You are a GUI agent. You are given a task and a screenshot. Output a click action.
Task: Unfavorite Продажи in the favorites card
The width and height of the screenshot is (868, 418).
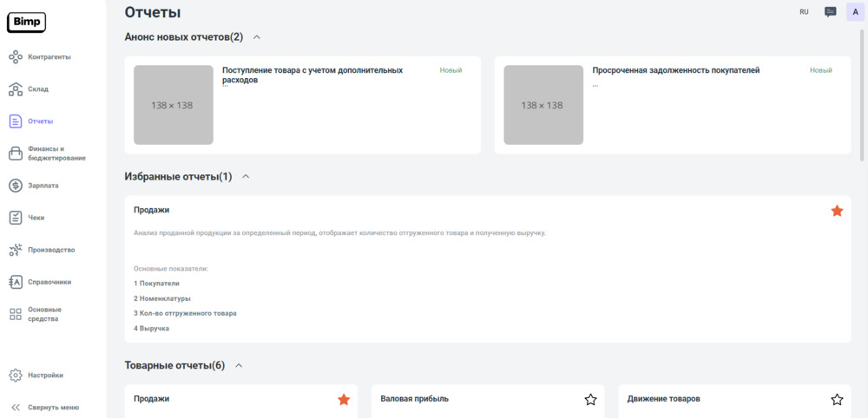837,211
